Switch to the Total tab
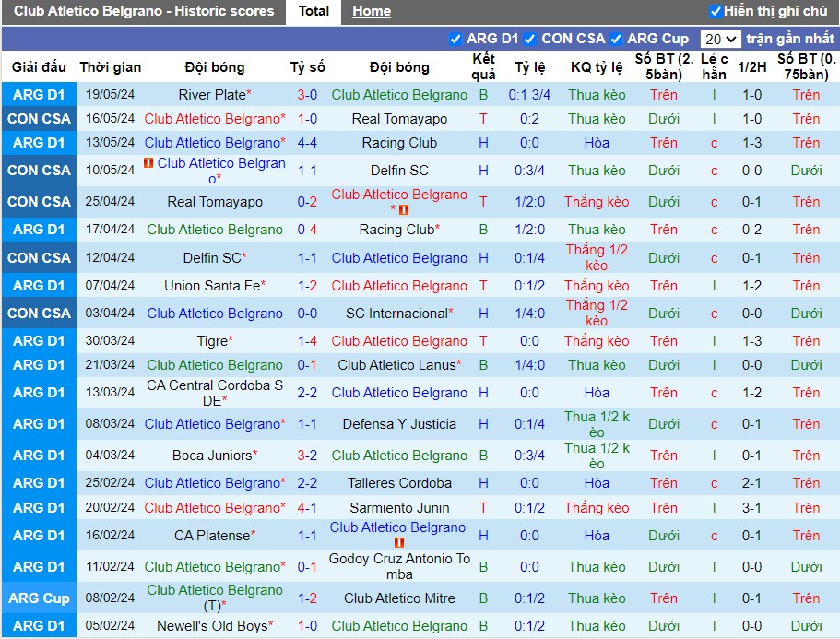The width and height of the screenshot is (840, 639). click(x=314, y=11)
